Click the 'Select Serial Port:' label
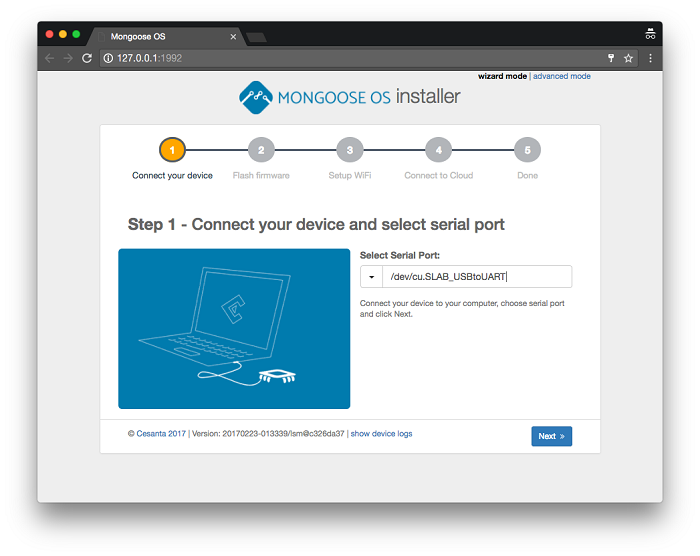This screenshot has height=556, width=700. [400, 255]
